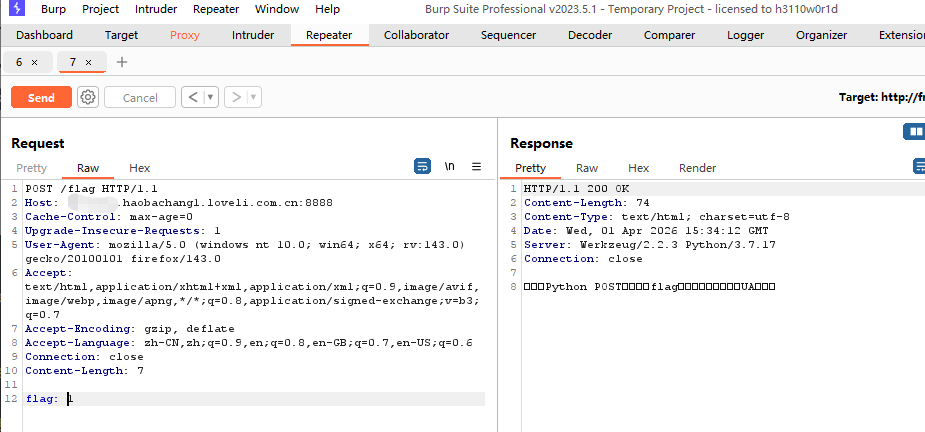
Task: Select the Repeater tool tab
Action: tap(329, 35)
